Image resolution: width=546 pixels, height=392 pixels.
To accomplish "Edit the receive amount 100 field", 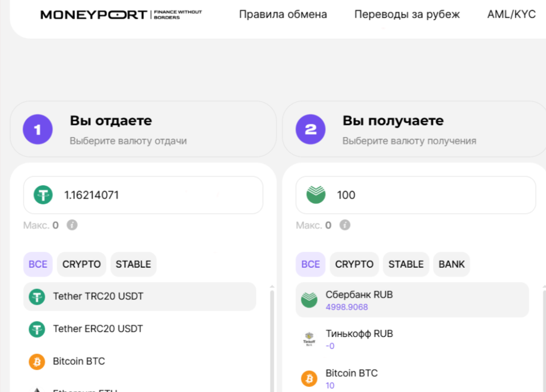I will (416, 195).
